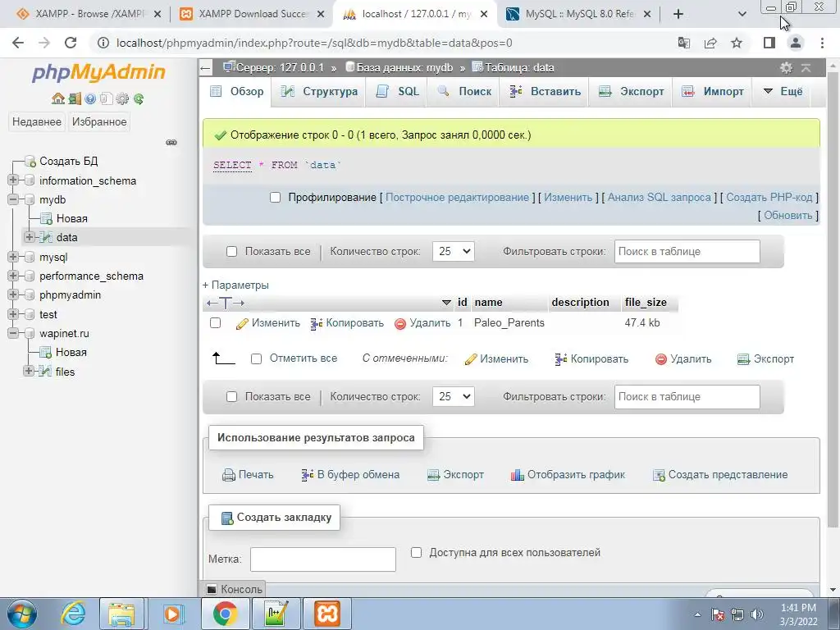Expand performance_schema database node

point(13,276)
